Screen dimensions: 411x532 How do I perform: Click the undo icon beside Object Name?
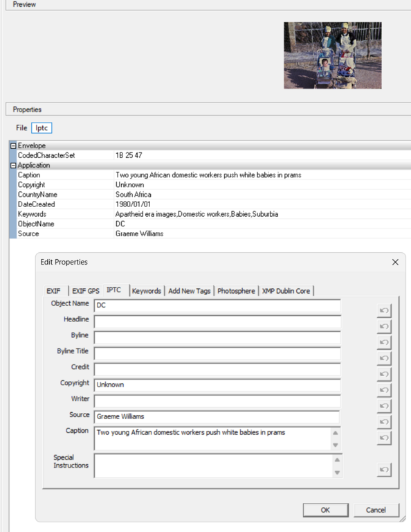tap(384, 310)
